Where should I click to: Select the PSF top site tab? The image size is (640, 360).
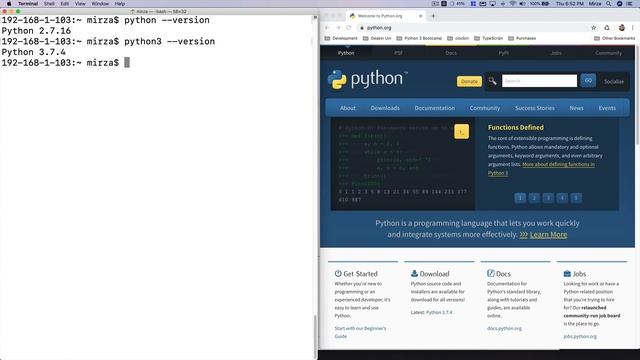click(398, 53)
